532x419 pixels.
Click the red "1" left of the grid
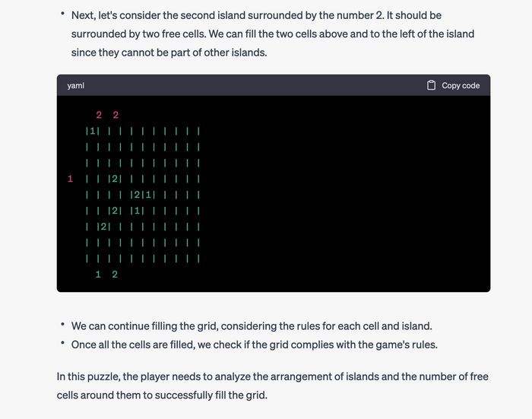(70, 179)
